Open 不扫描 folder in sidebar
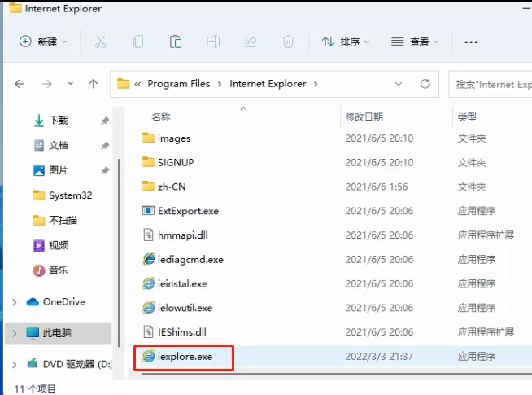This screenshot has width=532, height=395. coord(55,221)
